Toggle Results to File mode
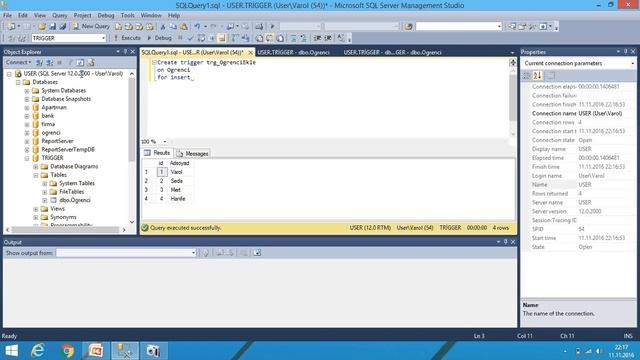Viewport: 640px width, 360px height. [281, 38]
